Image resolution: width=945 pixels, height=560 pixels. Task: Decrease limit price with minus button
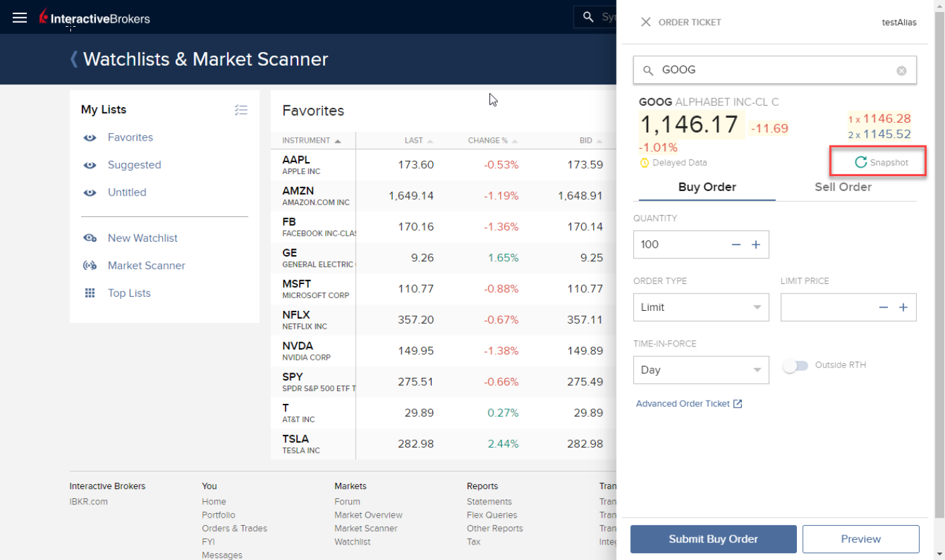pos(883,307)
